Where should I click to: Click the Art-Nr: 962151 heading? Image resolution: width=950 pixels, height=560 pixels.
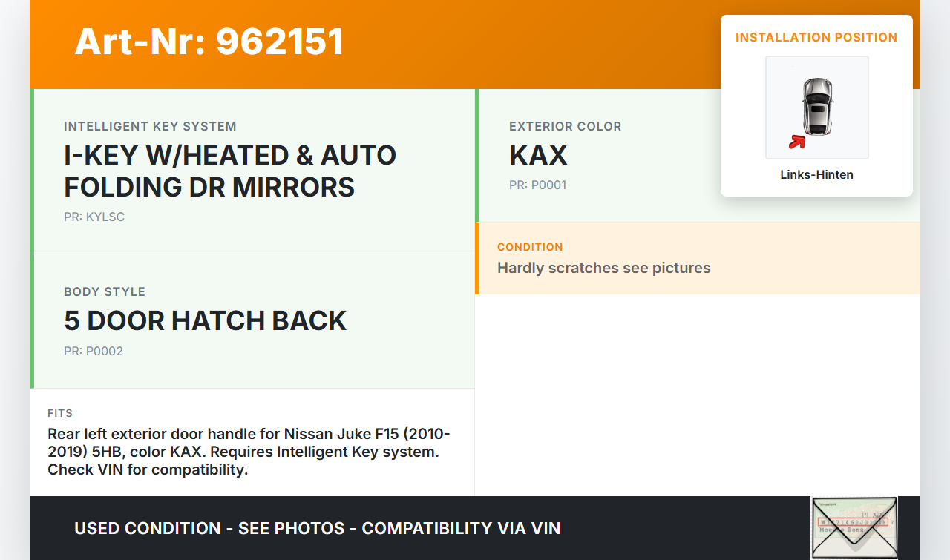pos(209,42)
